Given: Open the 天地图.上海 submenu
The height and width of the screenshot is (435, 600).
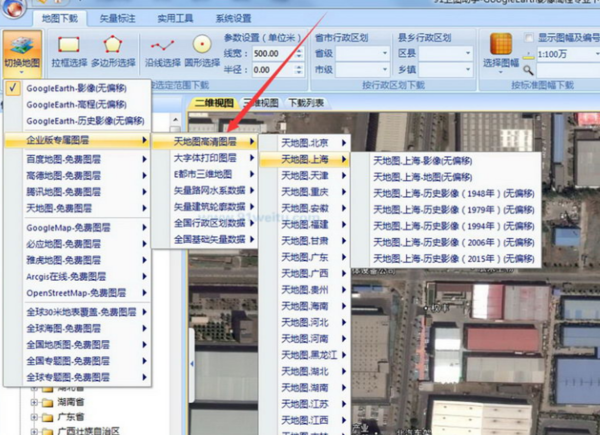Looking at the screenshot, I should pos(305,159).
